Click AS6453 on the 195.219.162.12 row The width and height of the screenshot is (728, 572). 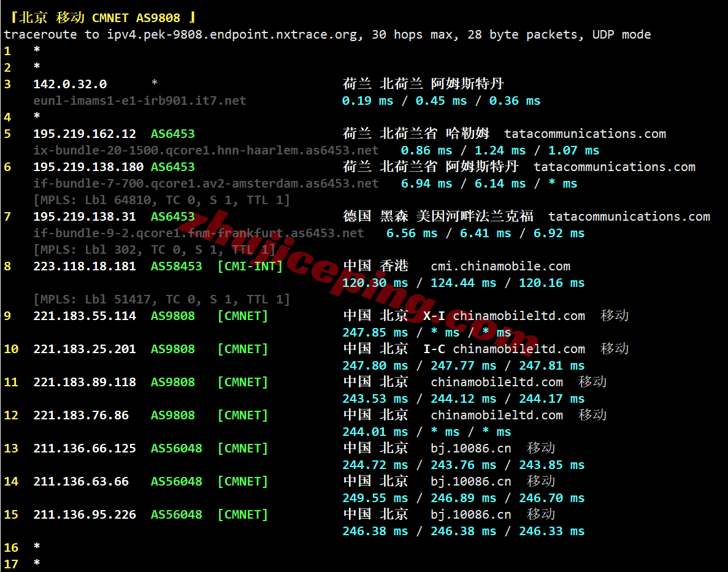coord(173,134)
